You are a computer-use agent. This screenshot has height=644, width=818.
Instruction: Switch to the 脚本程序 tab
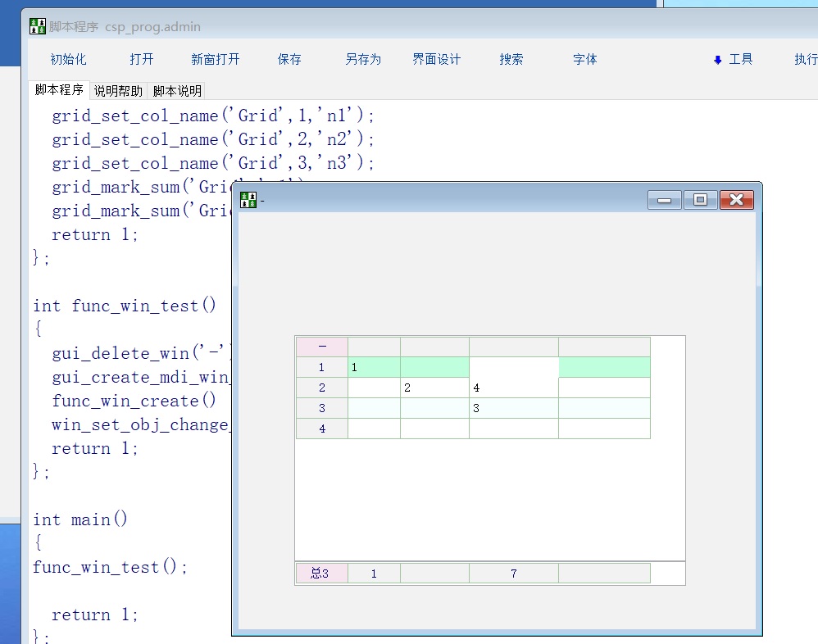pos(59,90)
